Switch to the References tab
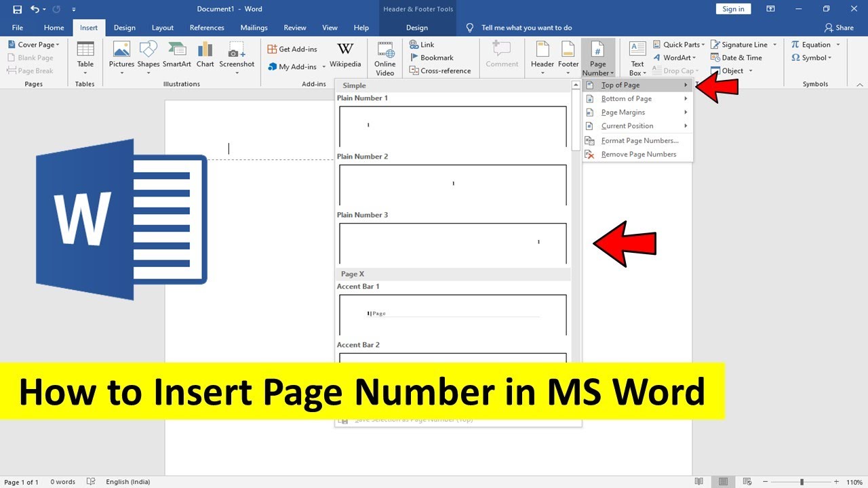The height and width of the screenshot is (488, 868). [x=207, y=28]
